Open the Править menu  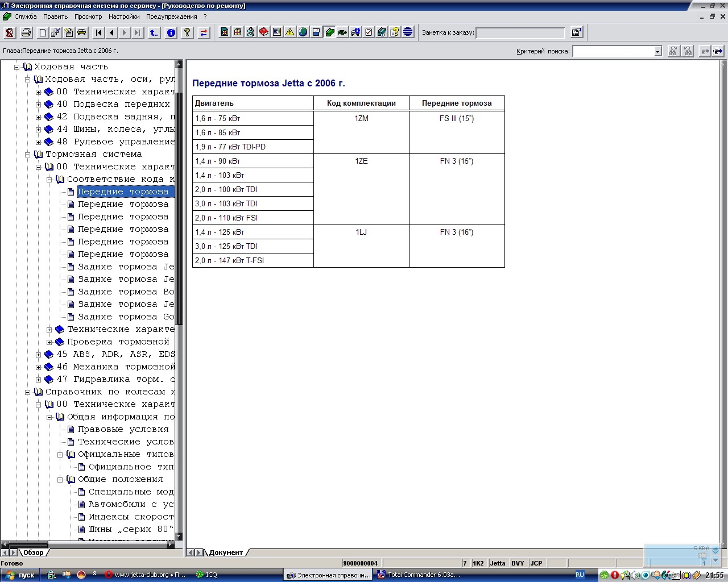click(x=56, y=16)
